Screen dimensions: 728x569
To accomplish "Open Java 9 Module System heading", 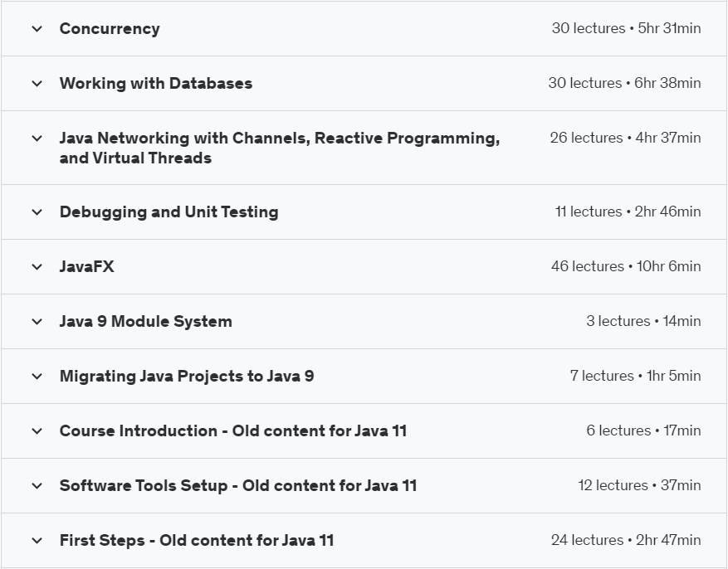I will tap(145, 322).
